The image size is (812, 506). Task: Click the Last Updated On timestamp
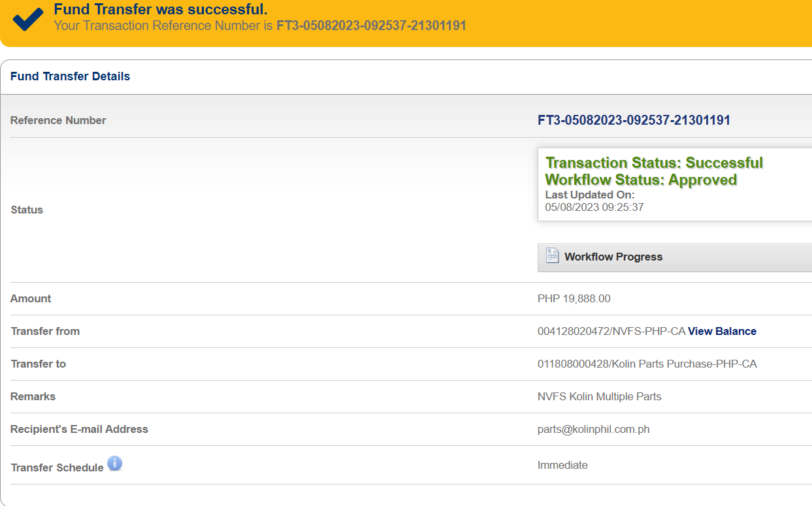click(x=594, y=207)
